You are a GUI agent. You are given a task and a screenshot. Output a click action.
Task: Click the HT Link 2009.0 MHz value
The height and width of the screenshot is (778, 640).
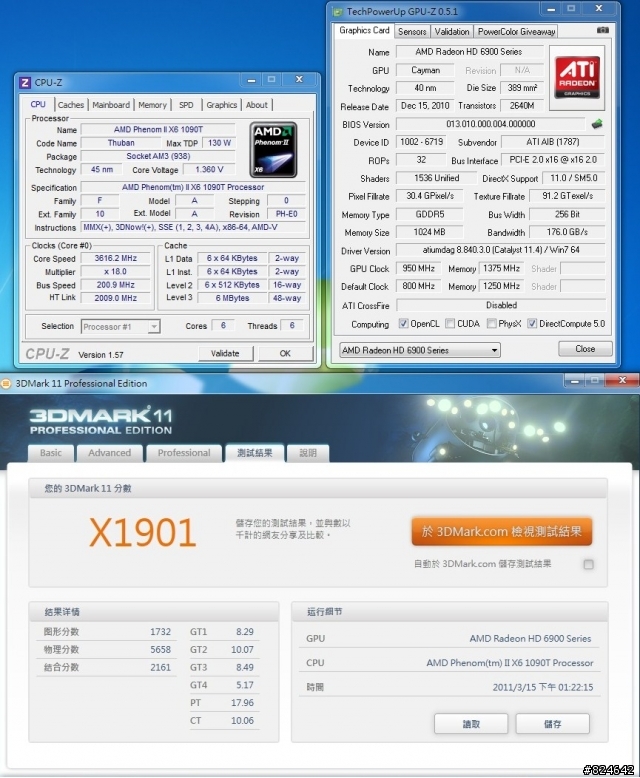tap(116, 298)
